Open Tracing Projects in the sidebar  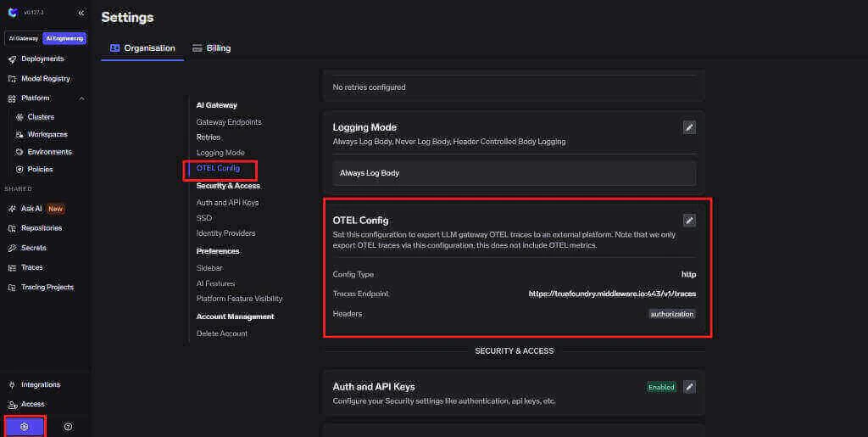pos(47,288)
